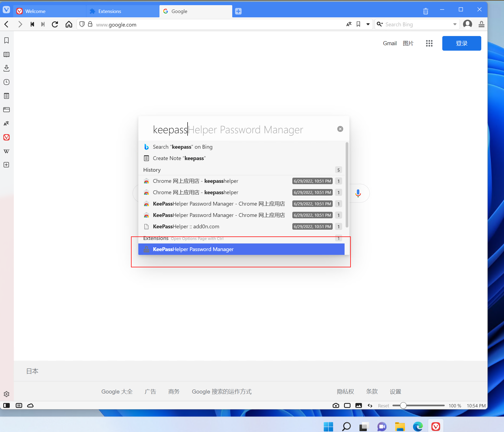This screenshot has height=432, width=504.
Task: Go back using the back arrow
Action: coord(7,24)
